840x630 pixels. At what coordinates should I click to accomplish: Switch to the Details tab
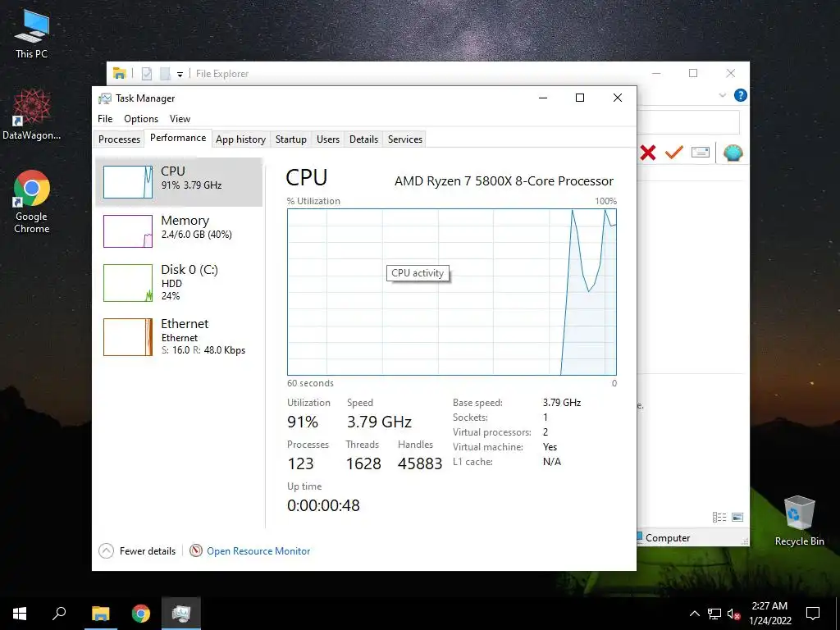coord(363,139)
